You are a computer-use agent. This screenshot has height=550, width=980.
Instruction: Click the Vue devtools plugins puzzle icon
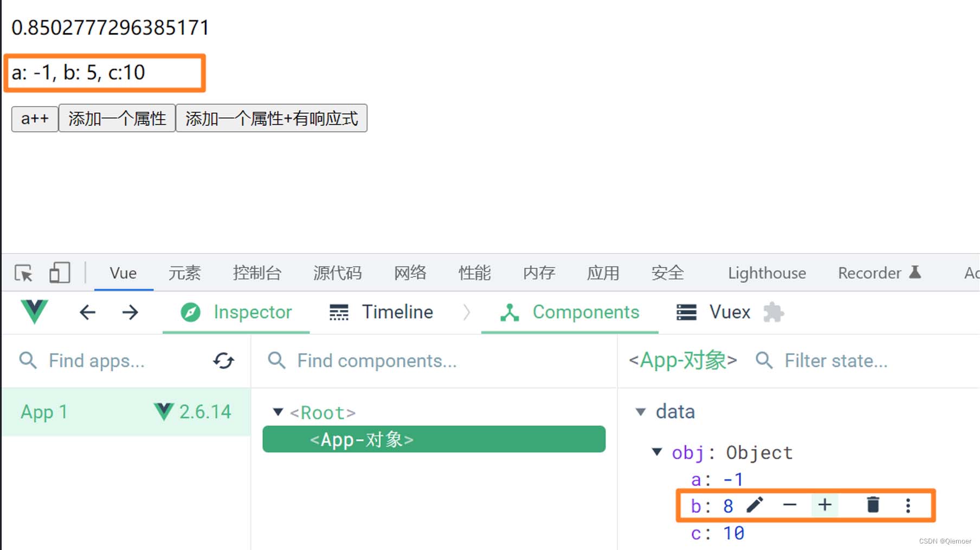point(773,312)
